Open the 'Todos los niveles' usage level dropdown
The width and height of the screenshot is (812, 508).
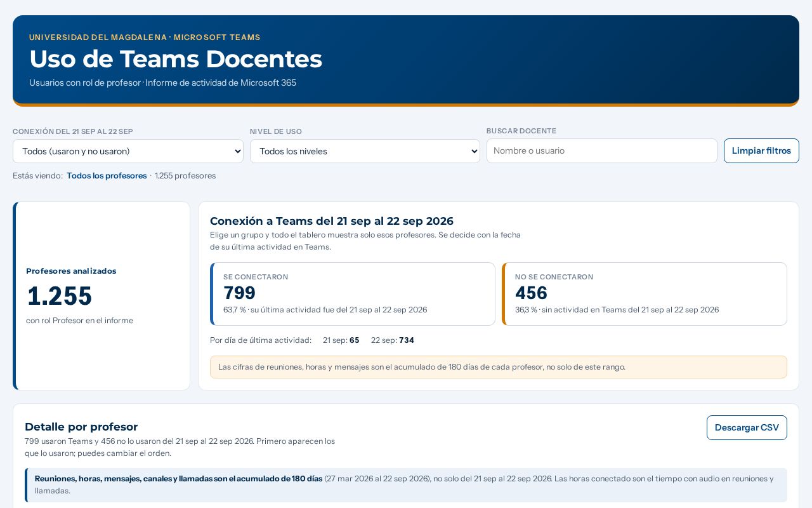(365, 151)
